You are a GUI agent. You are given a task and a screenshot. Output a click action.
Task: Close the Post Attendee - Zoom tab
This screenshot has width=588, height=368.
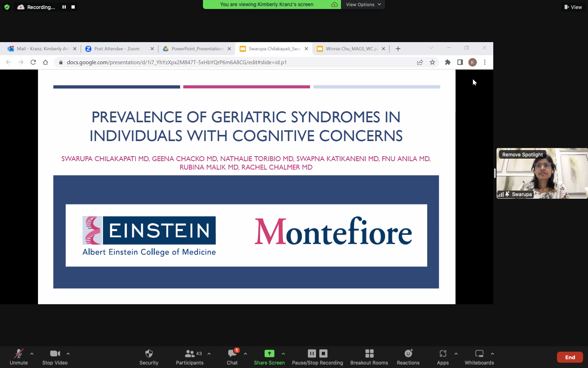pos(152,49)
